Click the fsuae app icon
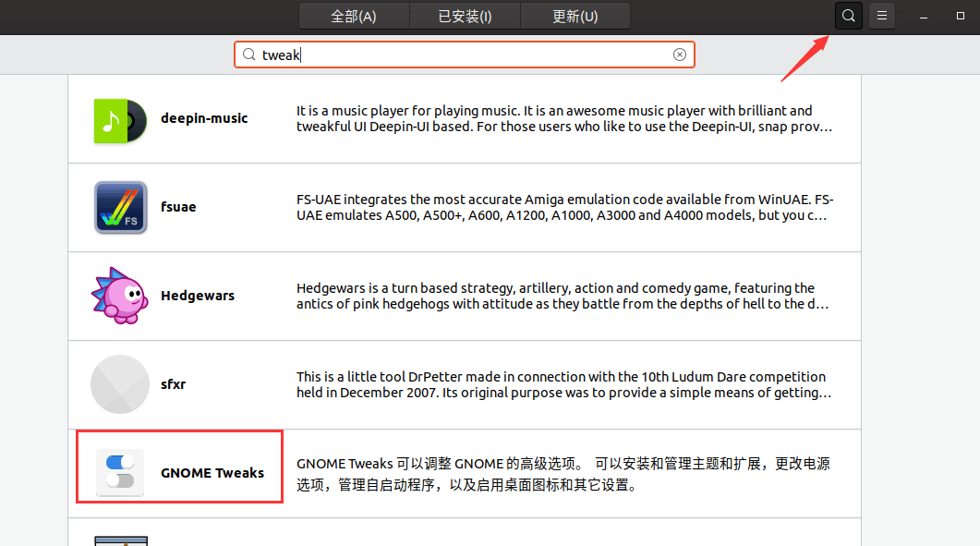This screenshot has height=546, width=980. click(120, 208)
